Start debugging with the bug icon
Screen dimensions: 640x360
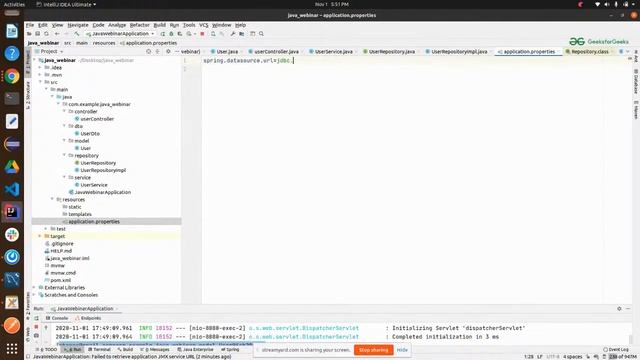pos(171,34)
